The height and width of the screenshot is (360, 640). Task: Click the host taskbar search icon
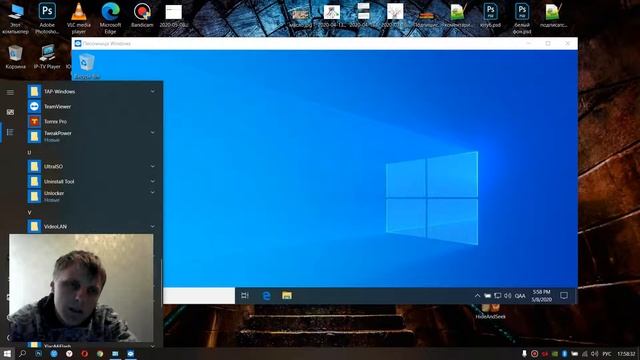tap(22, 353)
